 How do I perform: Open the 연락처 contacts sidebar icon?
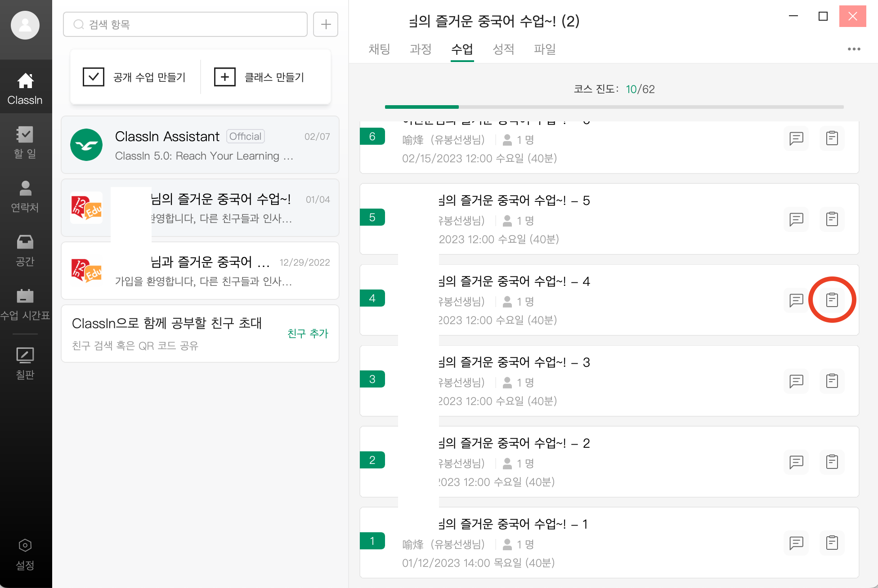[25, 196]
